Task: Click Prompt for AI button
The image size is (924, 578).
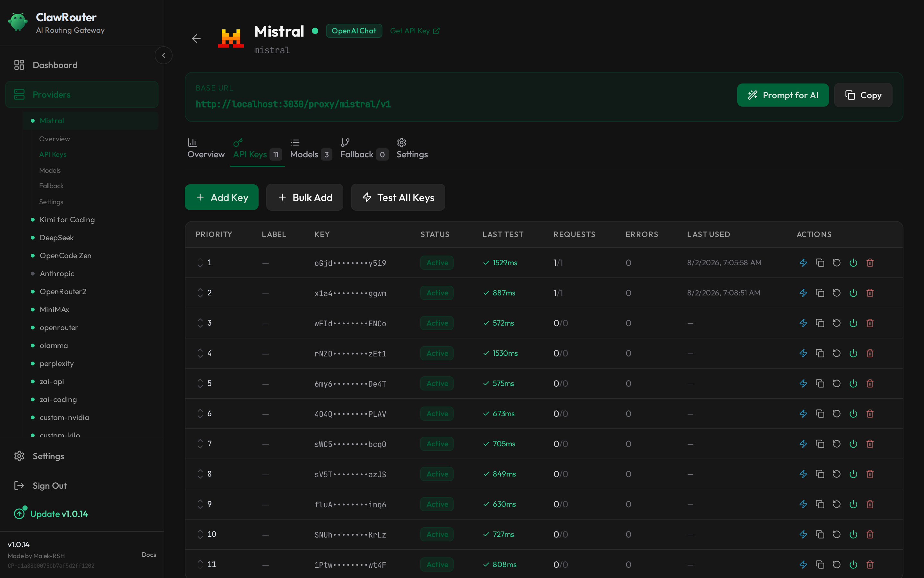Action: click(783, 95)
